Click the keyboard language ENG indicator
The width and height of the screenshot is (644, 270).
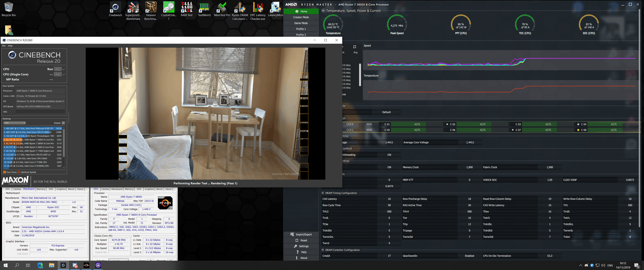click(610, 265)
